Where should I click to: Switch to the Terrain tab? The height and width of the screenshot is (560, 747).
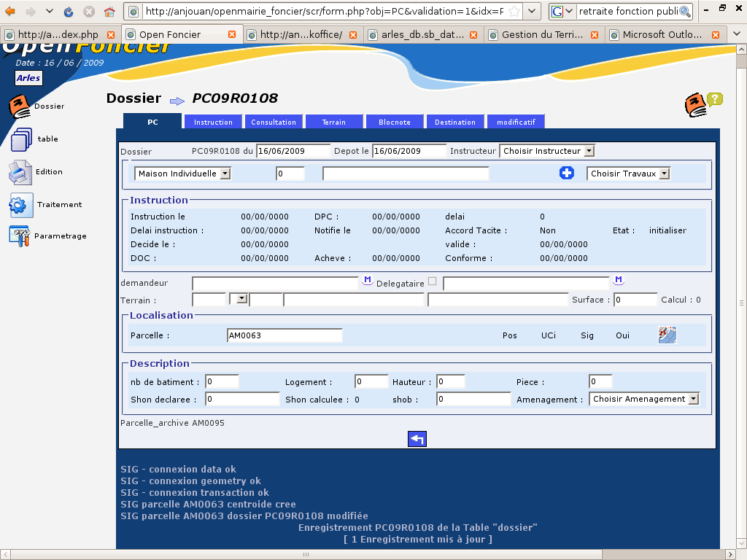click(334, 122)
